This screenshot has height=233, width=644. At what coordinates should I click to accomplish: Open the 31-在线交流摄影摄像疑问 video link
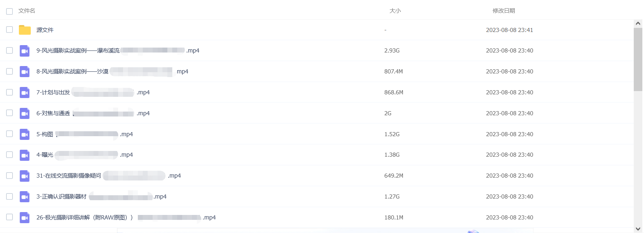coord(109,176)
